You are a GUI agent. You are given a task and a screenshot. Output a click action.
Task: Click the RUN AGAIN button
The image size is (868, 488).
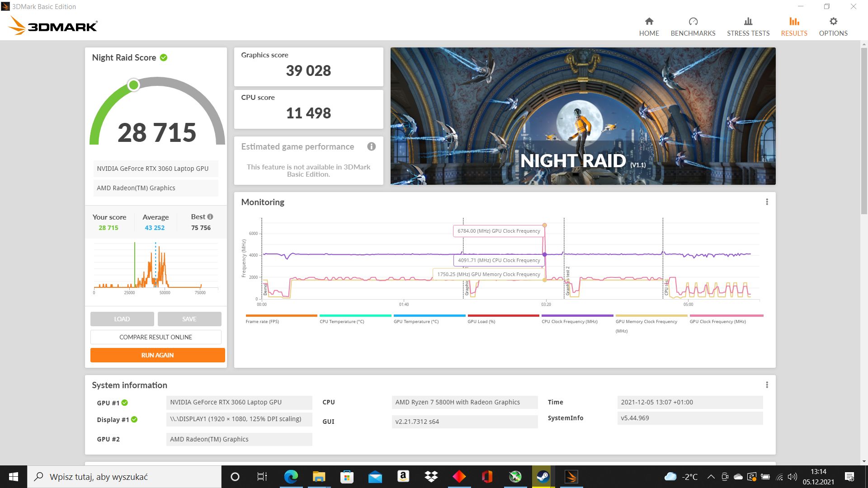point(157,355)
